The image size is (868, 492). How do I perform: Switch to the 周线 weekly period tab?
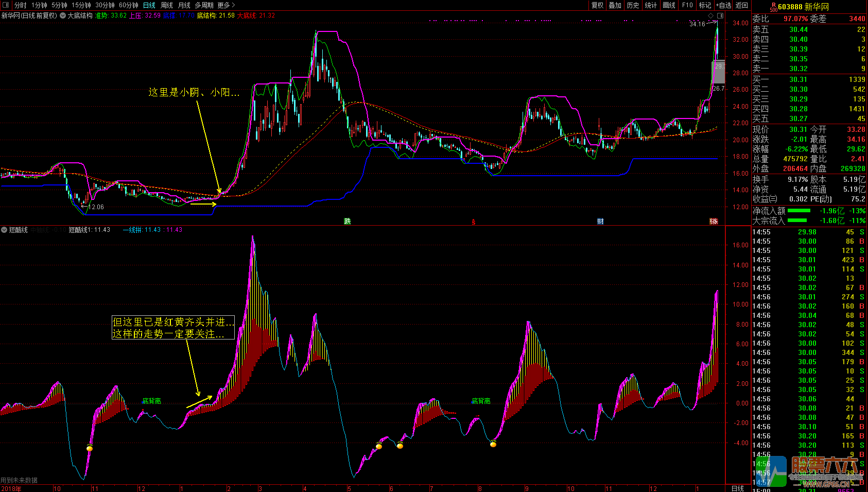pos(167,5)
